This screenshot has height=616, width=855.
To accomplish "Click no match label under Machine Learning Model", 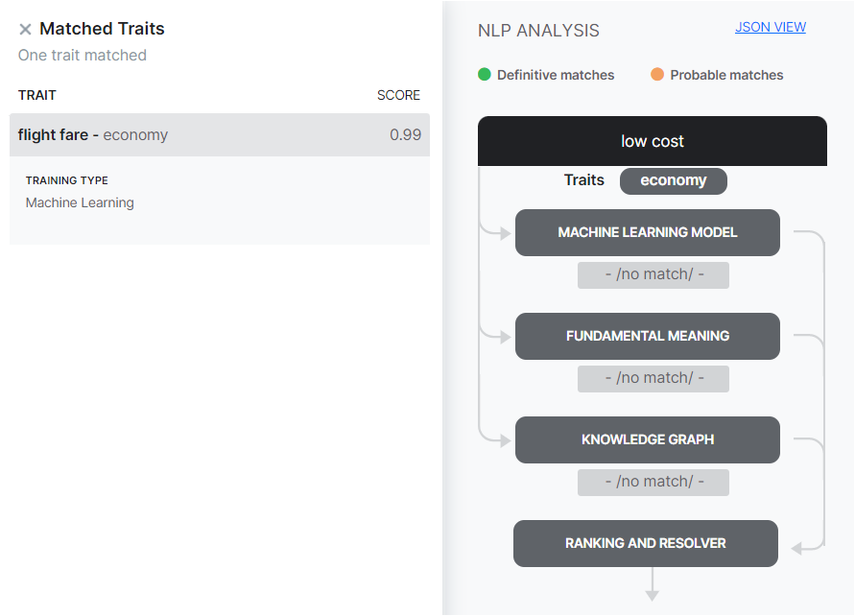I will click(653, 274).
